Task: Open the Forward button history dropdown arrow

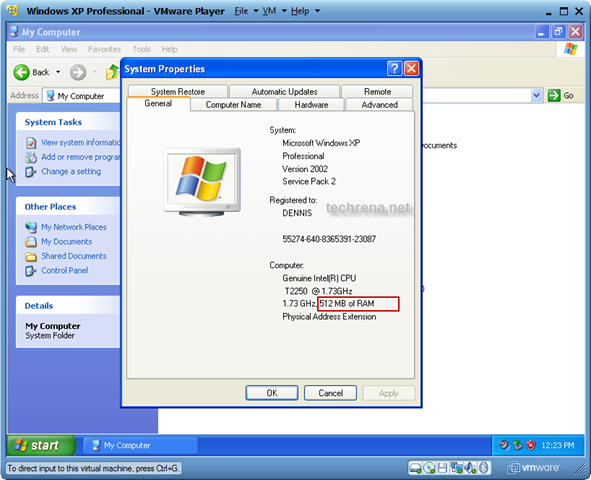Action: click(95, 72)
